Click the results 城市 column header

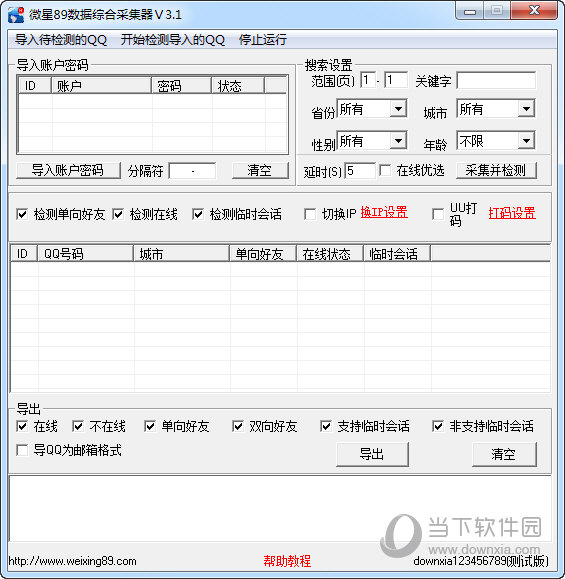click(x=181, y=254)
